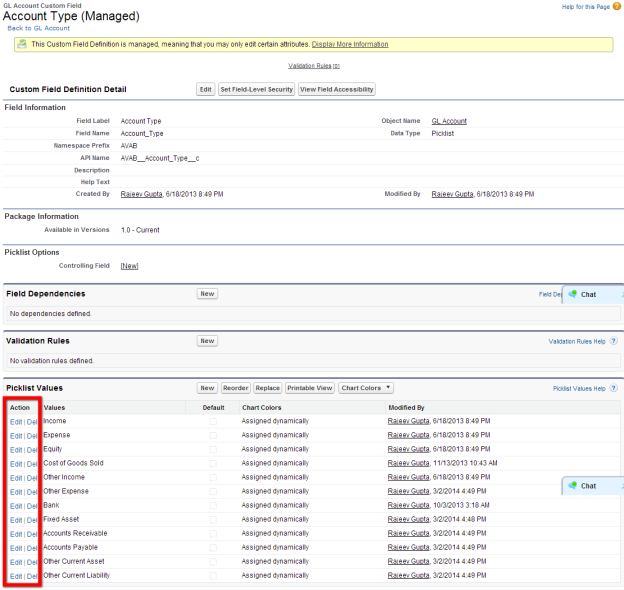Click Reorder button in Picklist Values

click(235, 388)
